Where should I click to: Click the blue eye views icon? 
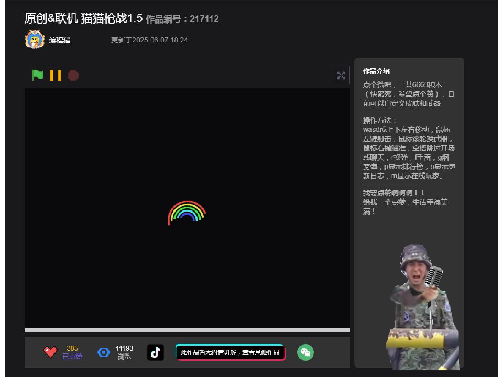(x=104, y=352)
